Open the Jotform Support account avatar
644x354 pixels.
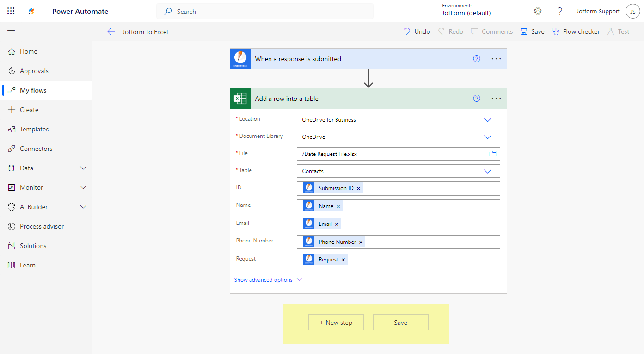[632, 11]
